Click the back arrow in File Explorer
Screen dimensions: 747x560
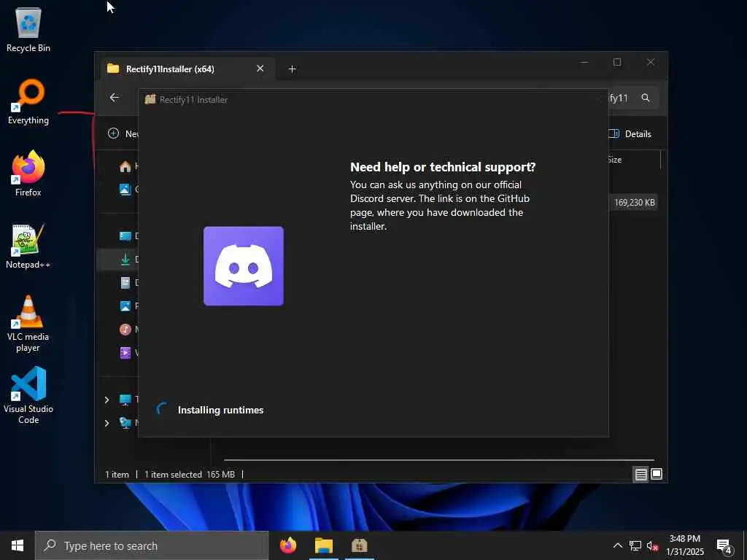point(115,98)
